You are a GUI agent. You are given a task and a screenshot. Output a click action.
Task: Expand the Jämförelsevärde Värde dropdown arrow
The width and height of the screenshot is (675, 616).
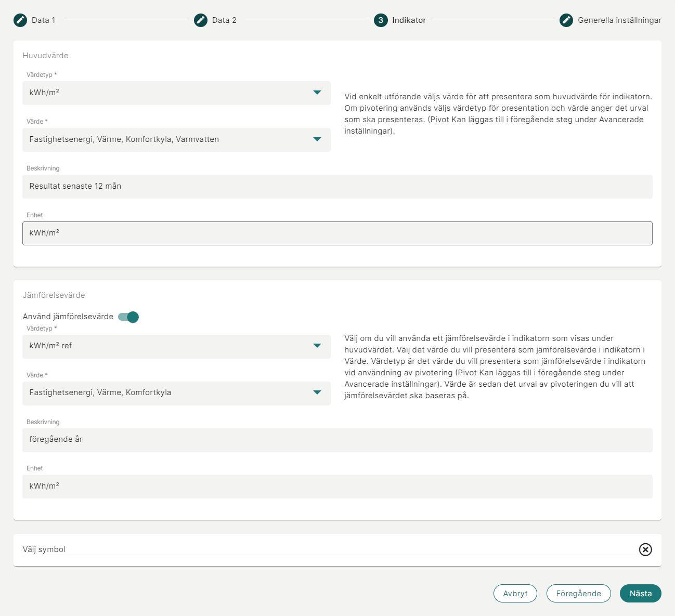point(317,392)
